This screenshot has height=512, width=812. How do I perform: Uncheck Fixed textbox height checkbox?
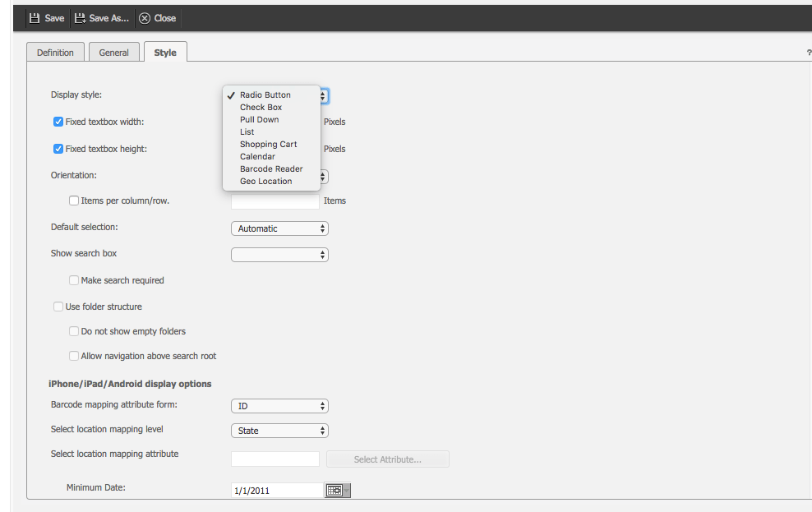click(58, 149)
